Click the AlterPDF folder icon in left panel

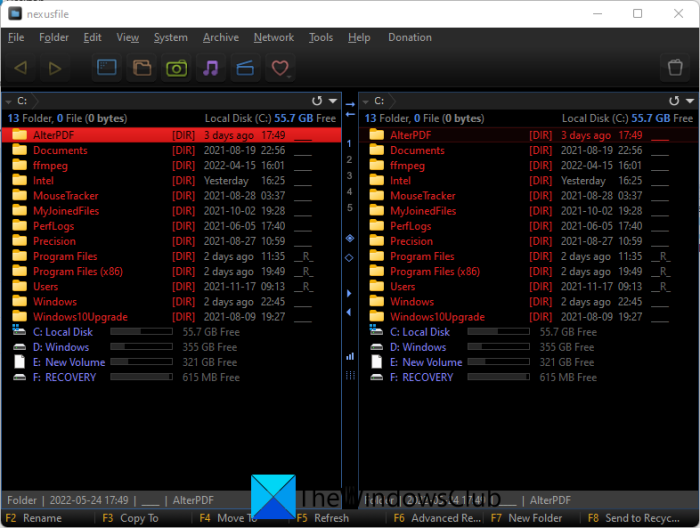click(19, 134)
